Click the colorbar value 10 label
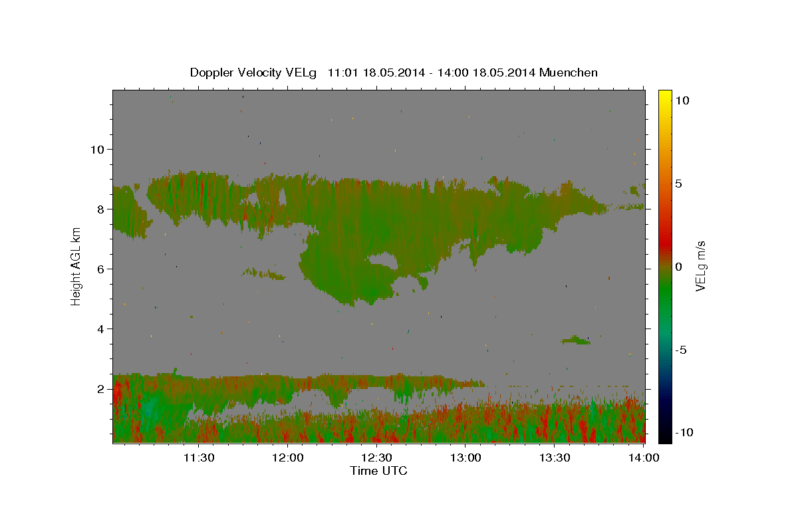Image resolution: width=798 pixels, height=532 pixels. (x=682, y=100)
